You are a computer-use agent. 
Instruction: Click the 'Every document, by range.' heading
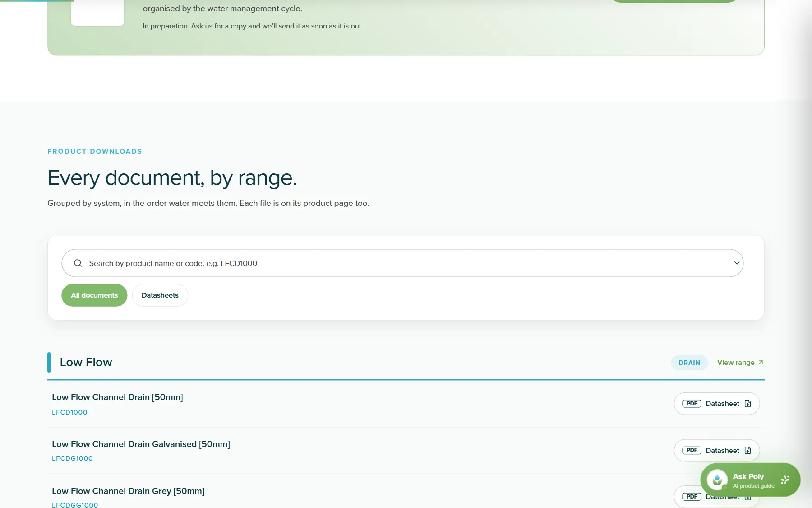172,178
